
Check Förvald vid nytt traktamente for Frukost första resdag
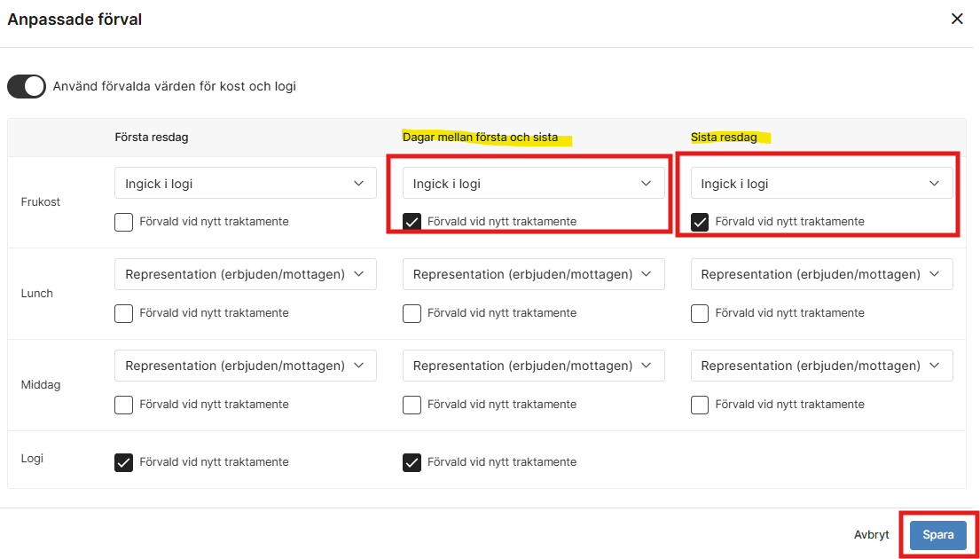123,222
